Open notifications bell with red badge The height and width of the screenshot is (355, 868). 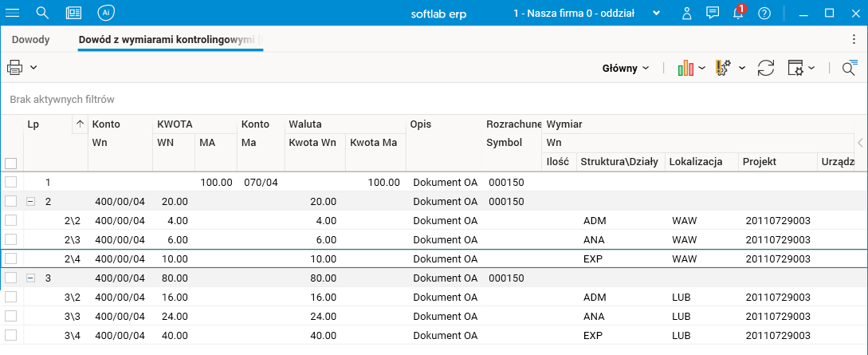click(739, 13)
